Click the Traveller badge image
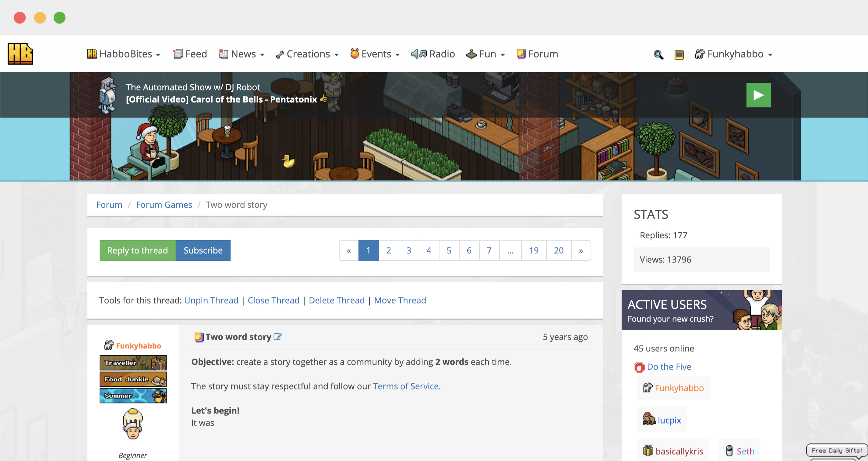 tap(133, 363)
